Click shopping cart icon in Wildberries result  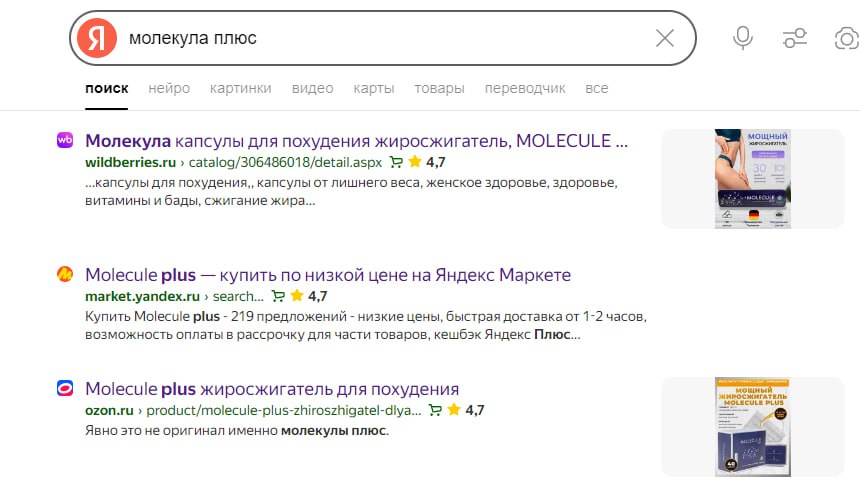pyautogui.click(x=396, y=162)
